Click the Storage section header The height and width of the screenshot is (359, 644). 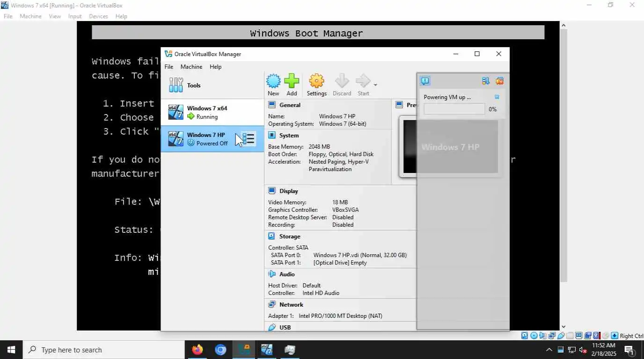[x=290, y=237]
